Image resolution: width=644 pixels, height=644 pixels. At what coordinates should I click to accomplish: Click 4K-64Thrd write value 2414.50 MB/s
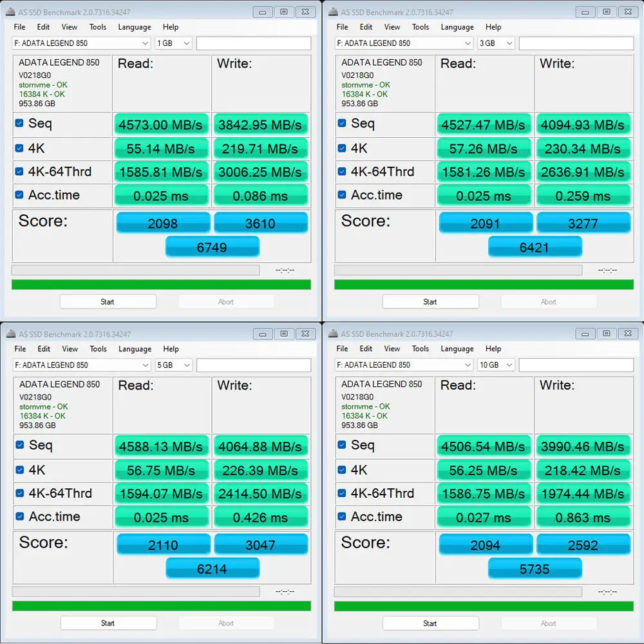point(260,494)
